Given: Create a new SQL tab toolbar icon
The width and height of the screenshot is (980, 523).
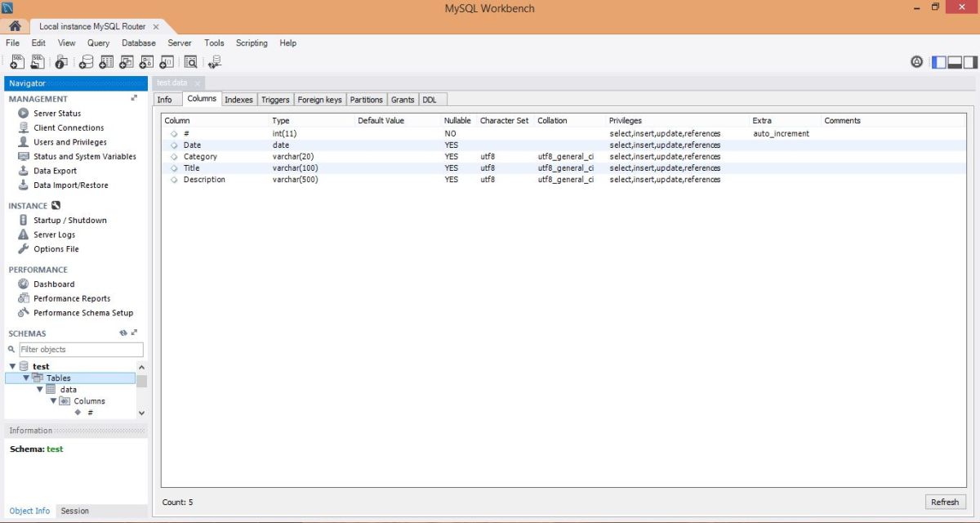Looking at the screenshot, I should pyautogui.click(x=16, y=61).
